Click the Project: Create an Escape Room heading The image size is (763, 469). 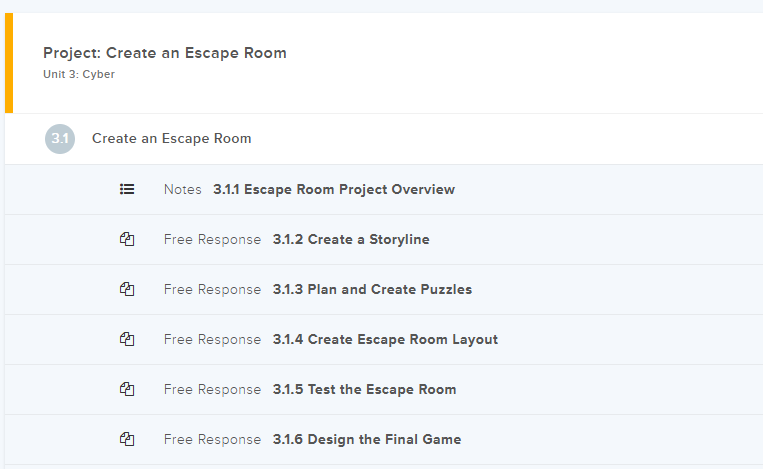coord(165,53)
